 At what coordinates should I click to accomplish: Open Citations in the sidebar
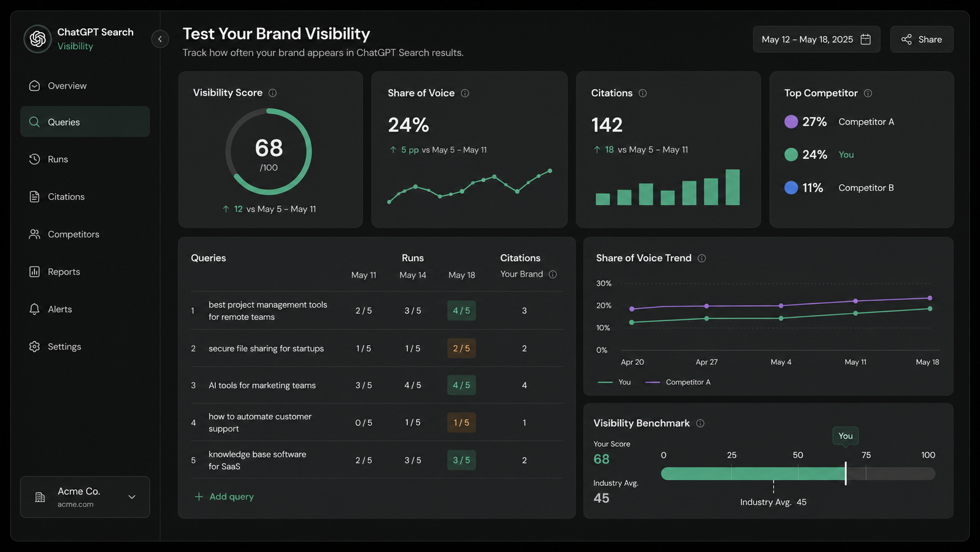(x=85, y=197)
